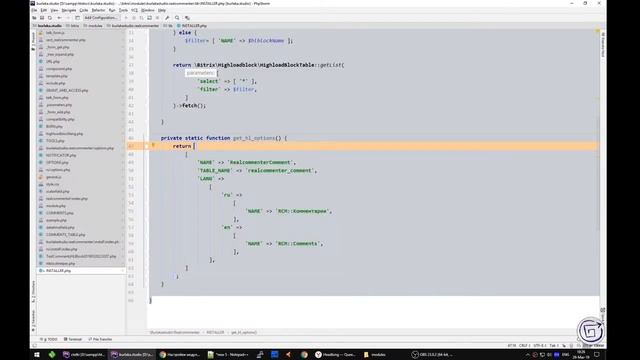The height and width of the screenshot is (360, 640).
Task: Open the File menu
Action: tap(34, 10)
